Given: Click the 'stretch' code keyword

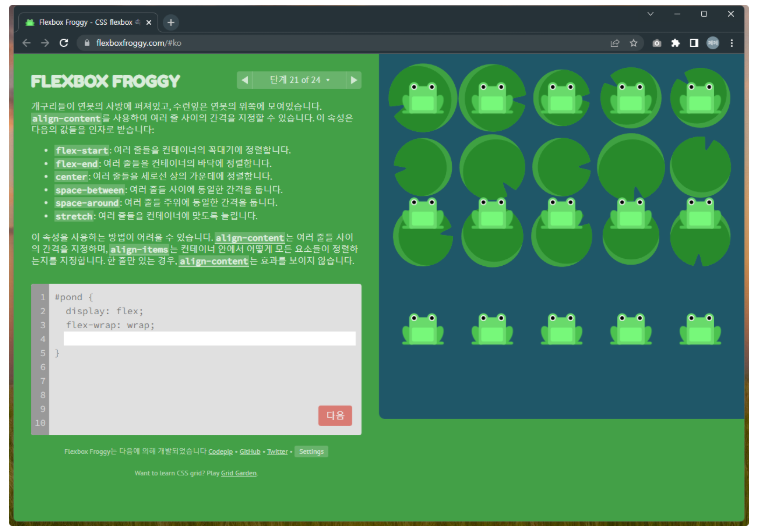Looking at the screenshot, I should tap(74, 216).
